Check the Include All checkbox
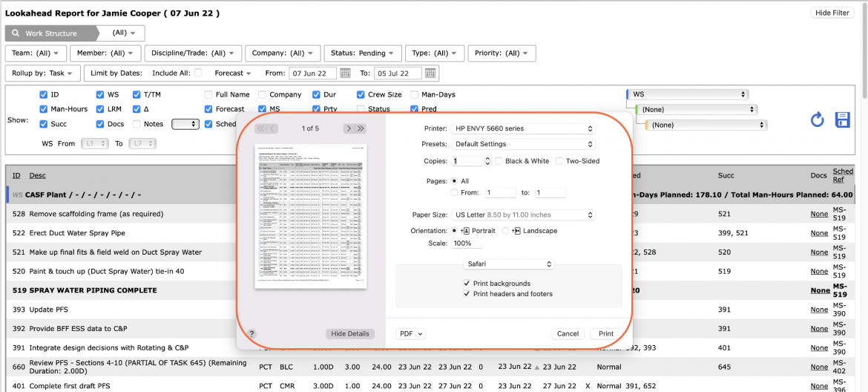This screenshot has height=392, width=868. coord(198,73)
